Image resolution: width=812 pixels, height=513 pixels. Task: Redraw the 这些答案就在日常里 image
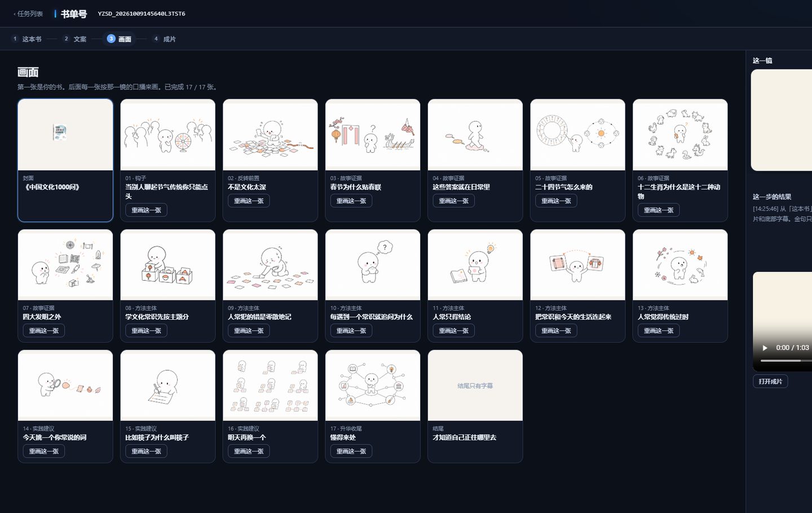[x=454, y=201]
